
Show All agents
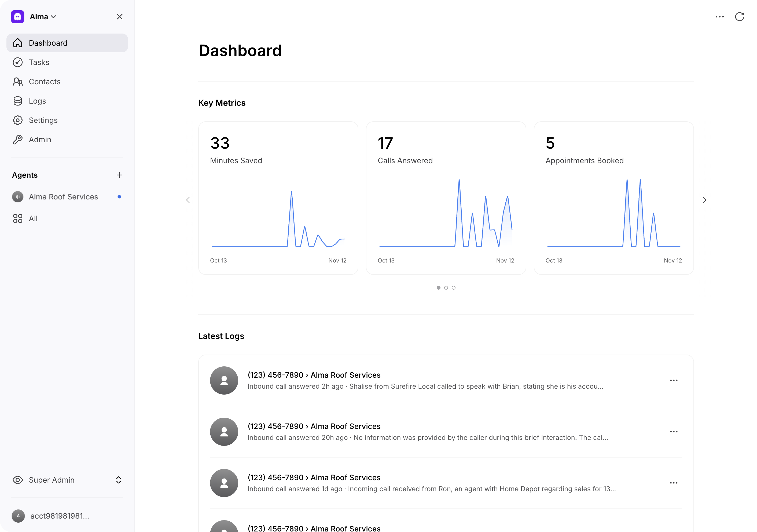(x=33, y=219)
